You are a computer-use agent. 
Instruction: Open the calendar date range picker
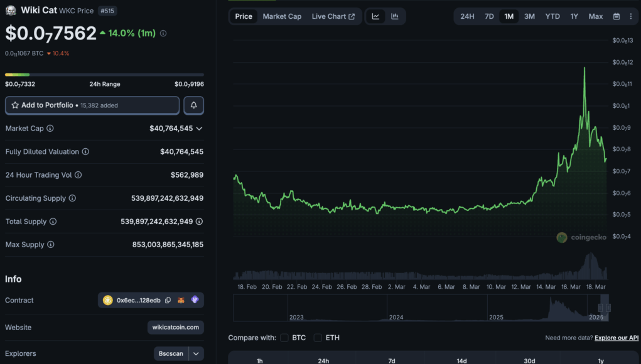(x=617, y=16)
